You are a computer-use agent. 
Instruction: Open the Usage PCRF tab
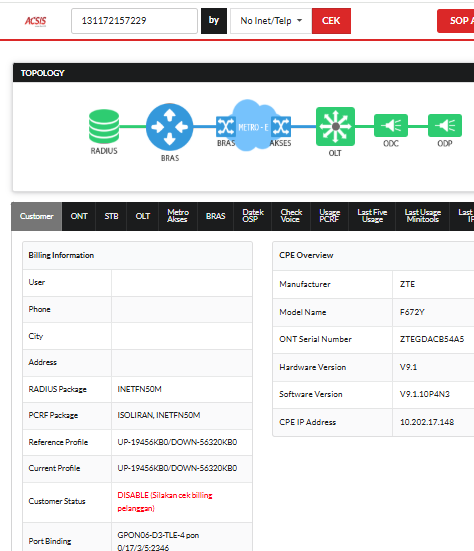(x=329, y=216)
